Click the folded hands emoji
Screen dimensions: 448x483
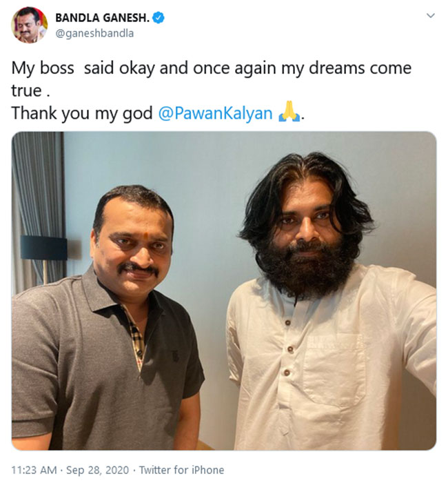tap(289, 113)
